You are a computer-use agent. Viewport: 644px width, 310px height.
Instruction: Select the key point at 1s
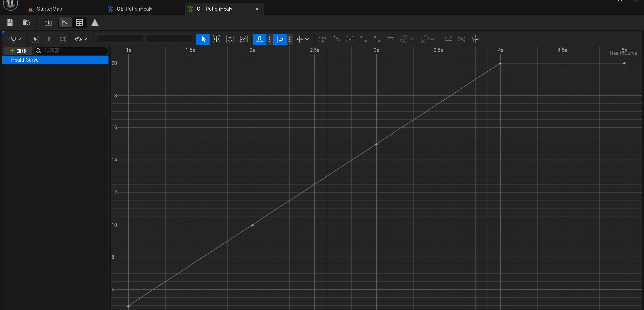128,306
